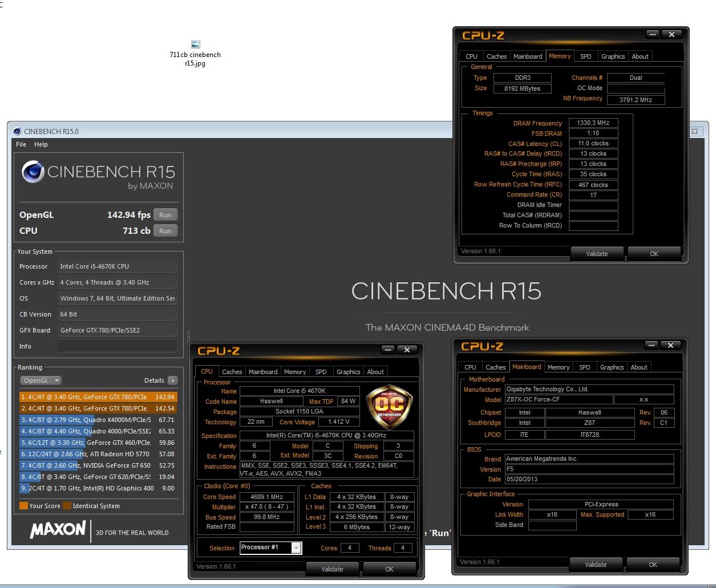Click the Identical System brown legend swatch

coord(67,505)
